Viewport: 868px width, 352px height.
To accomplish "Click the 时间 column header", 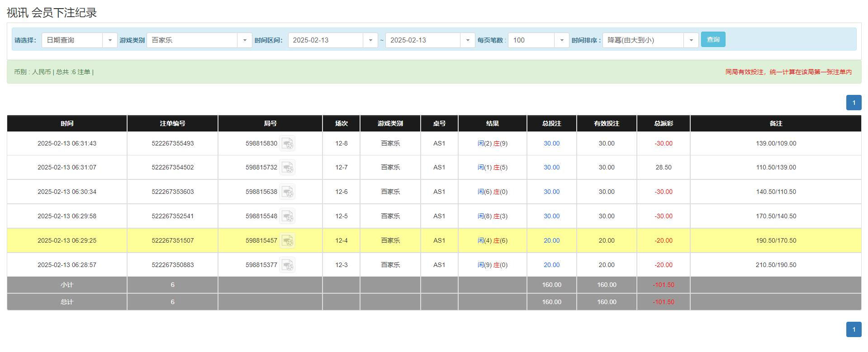I will (67, 123).
